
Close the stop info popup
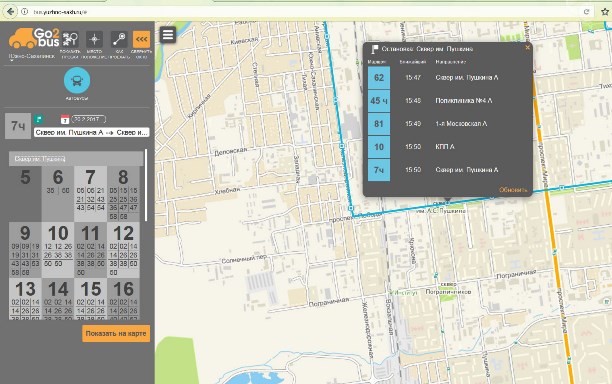[x=527, y=48]
